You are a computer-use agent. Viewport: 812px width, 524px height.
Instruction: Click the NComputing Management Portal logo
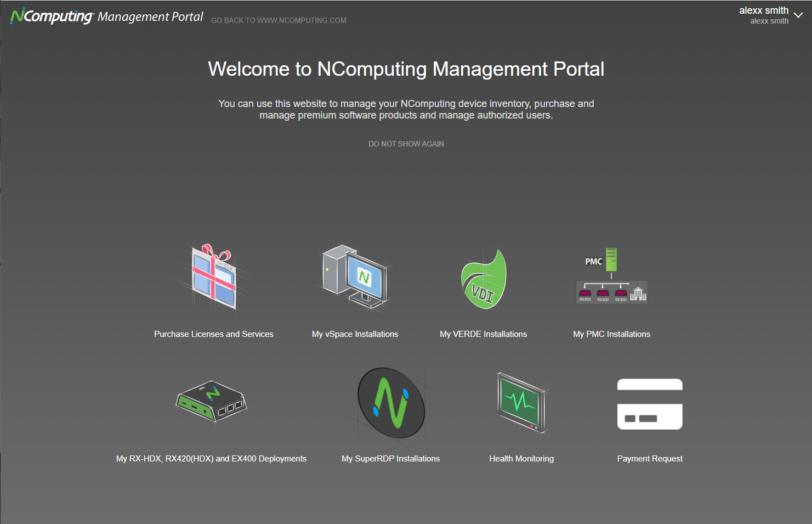[107, 16]
